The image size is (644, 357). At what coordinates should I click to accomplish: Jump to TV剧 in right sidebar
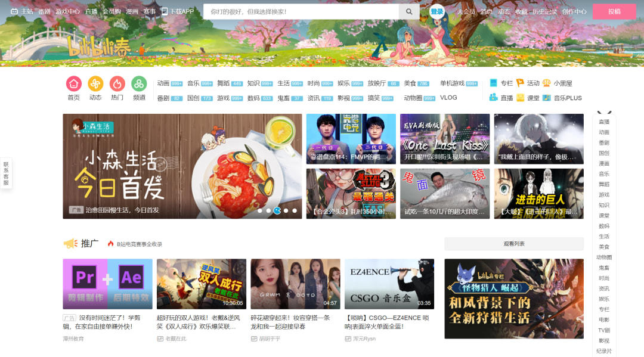pos(604,330)
